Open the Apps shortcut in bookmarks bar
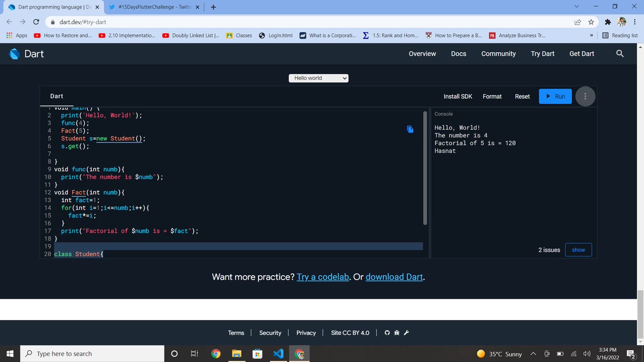644x362 pixels. click(x=17, y=35)
